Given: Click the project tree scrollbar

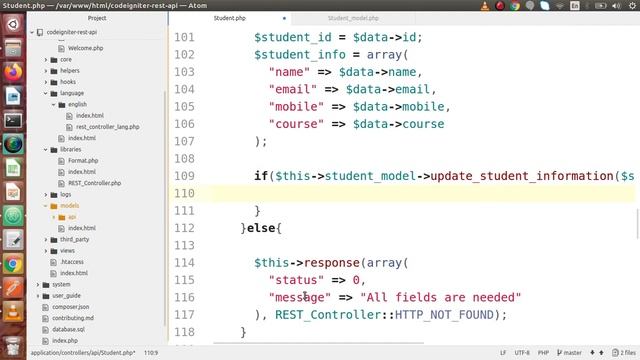Looking at the screenshot, I should pos(165,208).
